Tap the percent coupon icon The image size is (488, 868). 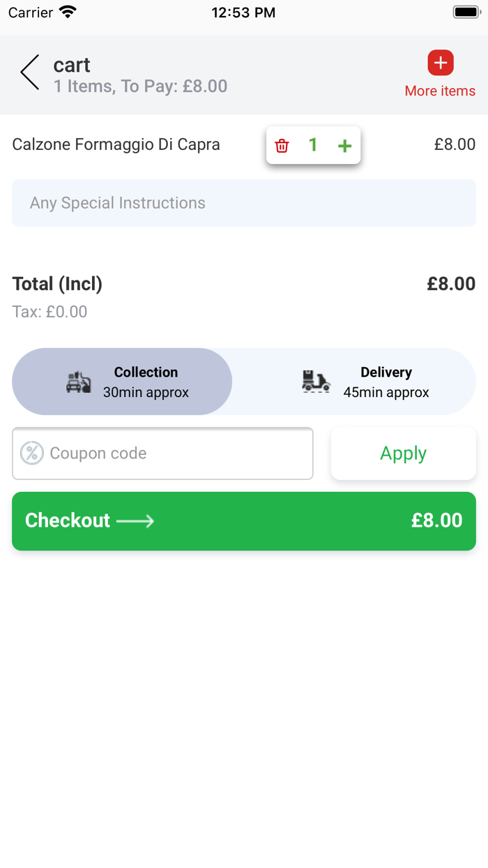tap(31, 453)
